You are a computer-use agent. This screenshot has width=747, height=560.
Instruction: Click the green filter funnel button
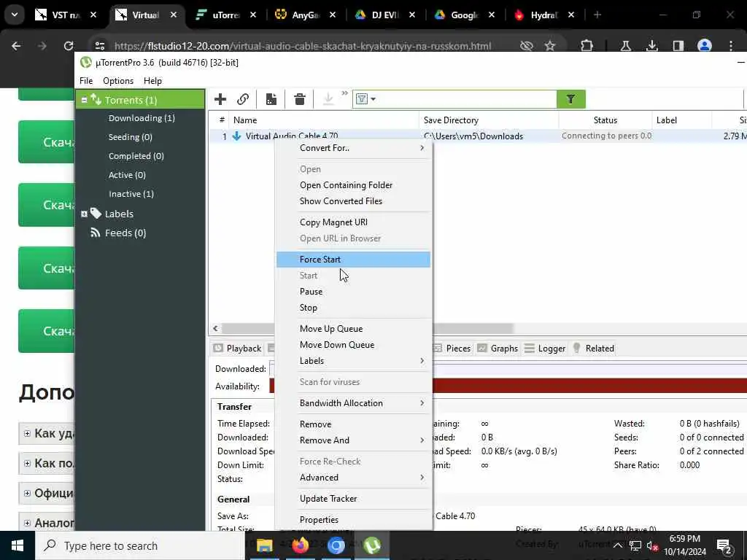(x=570, y=99)
